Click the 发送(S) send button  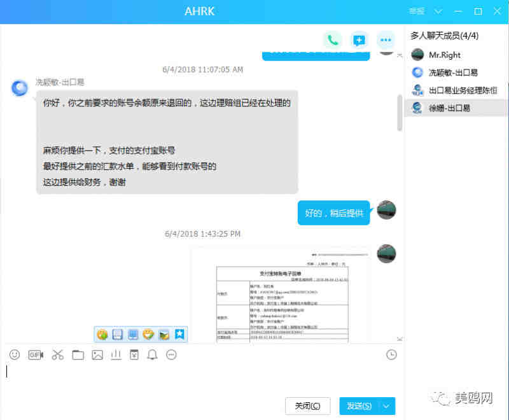coord(359,406)
